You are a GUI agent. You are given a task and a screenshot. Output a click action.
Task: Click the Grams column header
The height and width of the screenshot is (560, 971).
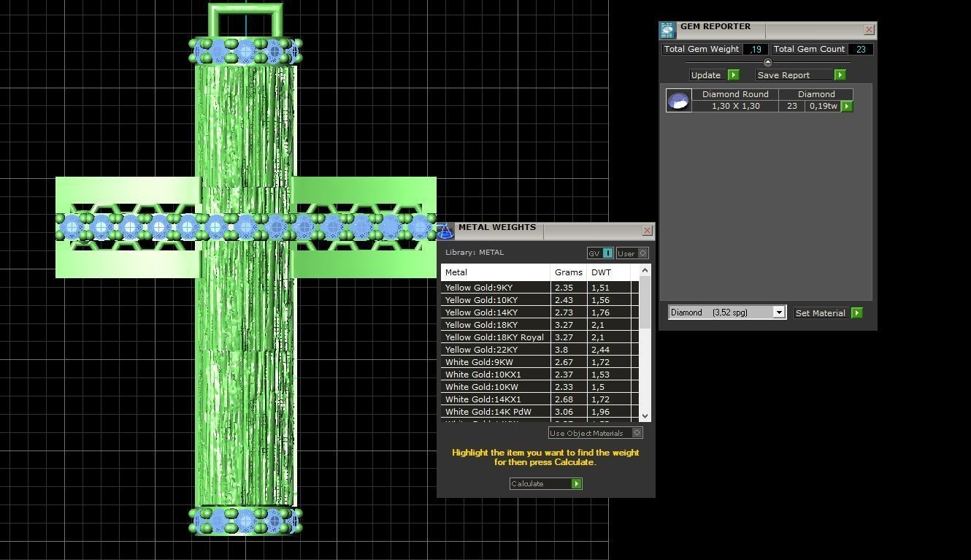(x=569, y=272)
